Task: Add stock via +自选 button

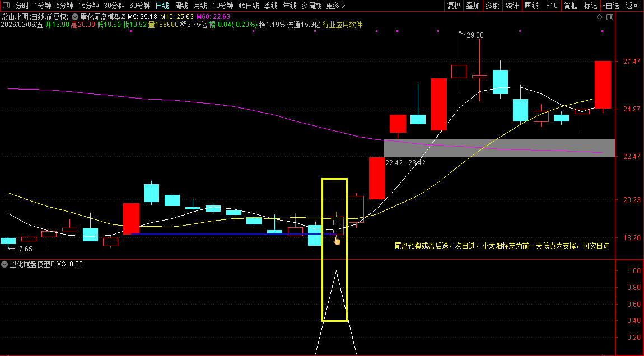Action: (x=611, y=6)
